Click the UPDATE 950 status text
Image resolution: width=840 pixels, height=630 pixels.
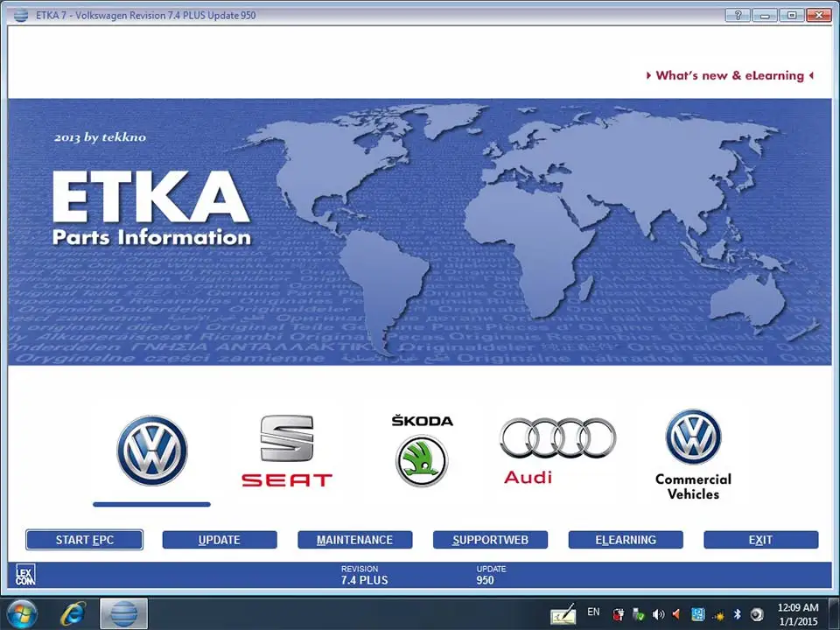(491, 575)
